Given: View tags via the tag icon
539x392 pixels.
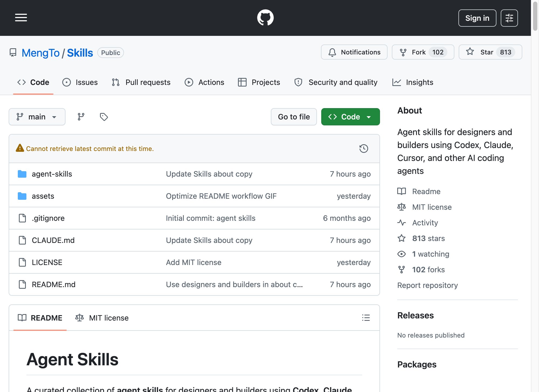Looking at the screenshot, I should coord(104,117).
